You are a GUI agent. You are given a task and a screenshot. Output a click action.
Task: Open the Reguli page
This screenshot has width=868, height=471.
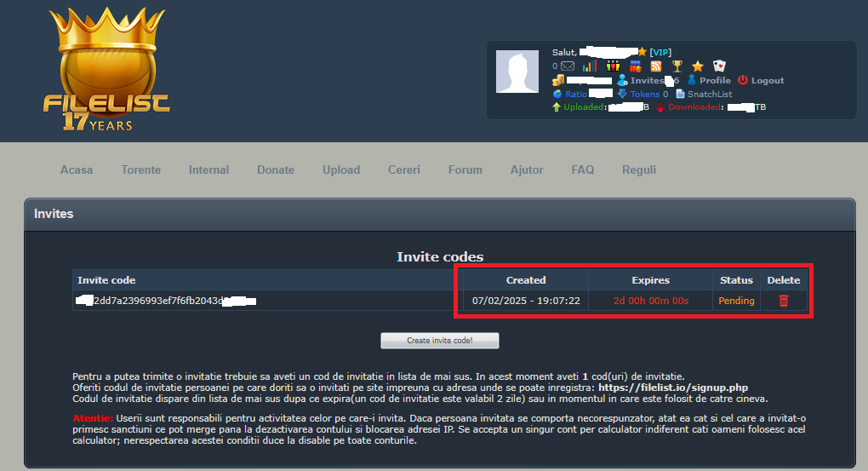[639, 169]
